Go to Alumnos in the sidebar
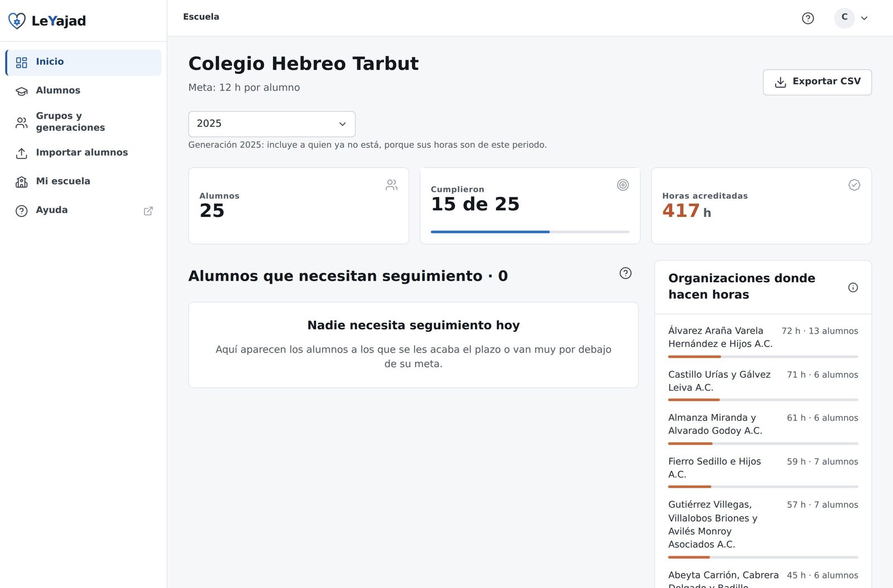The height and width of the screenshot is (588, 893). coord(83,91)
